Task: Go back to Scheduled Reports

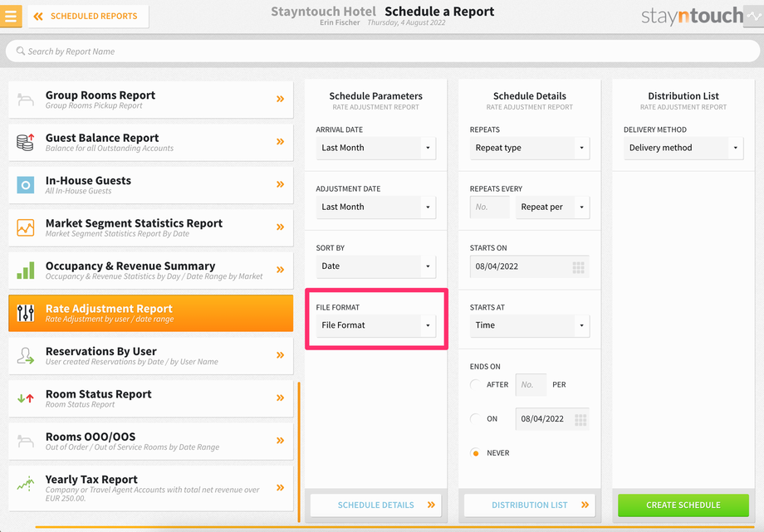Action: tap(88, 16)
